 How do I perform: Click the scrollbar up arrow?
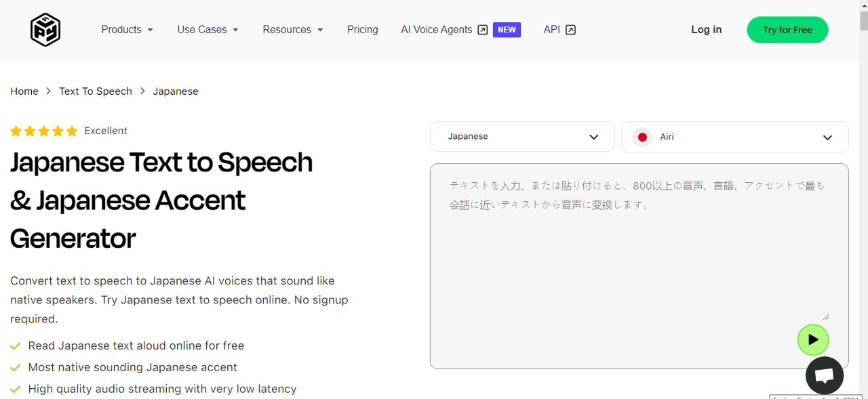863,5
